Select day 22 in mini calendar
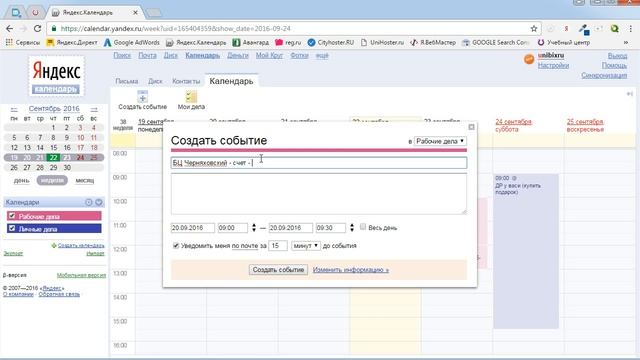Screen dimensions: 640x360 [x=53, y=158]
